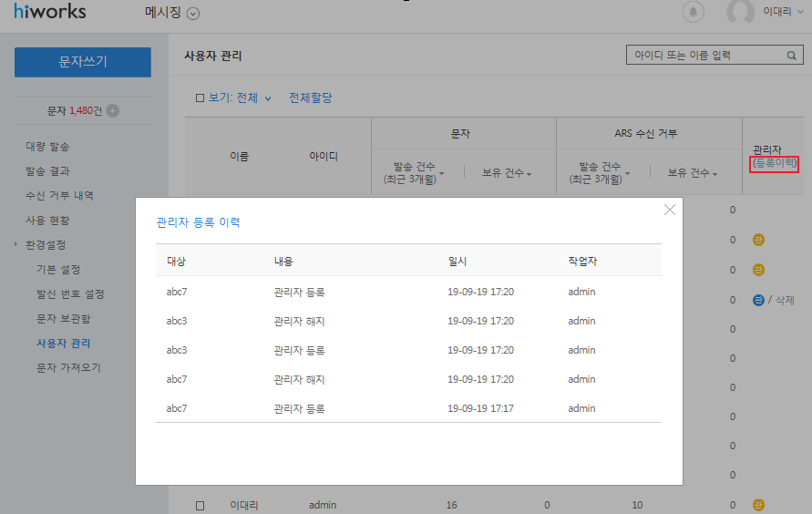Focus the 아이디 또는 이름 입력 search field

point(705,56)
